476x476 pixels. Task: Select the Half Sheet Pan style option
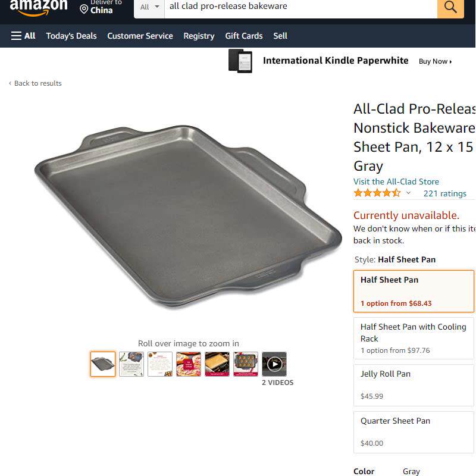[x=414, y=291]
